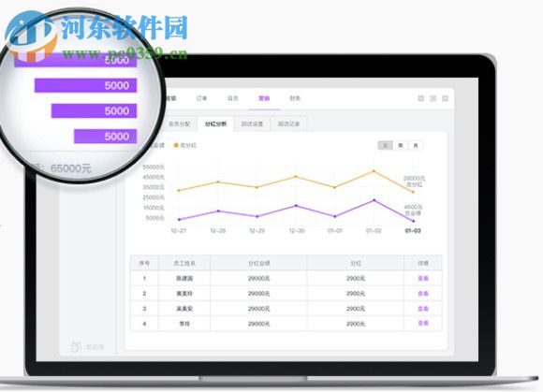Image resolution: width=543 pixels, height=392 pixels.
Task: Click the middle window control icon at top right
Action: click(433, 98)
